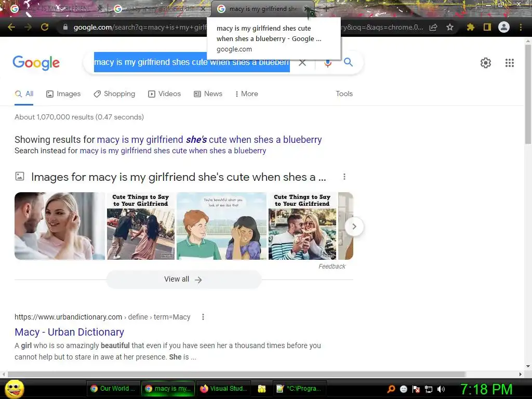Advance the image carousel with next arrow
This screenshot has width=532, height=399.
(x=354, y=227)
